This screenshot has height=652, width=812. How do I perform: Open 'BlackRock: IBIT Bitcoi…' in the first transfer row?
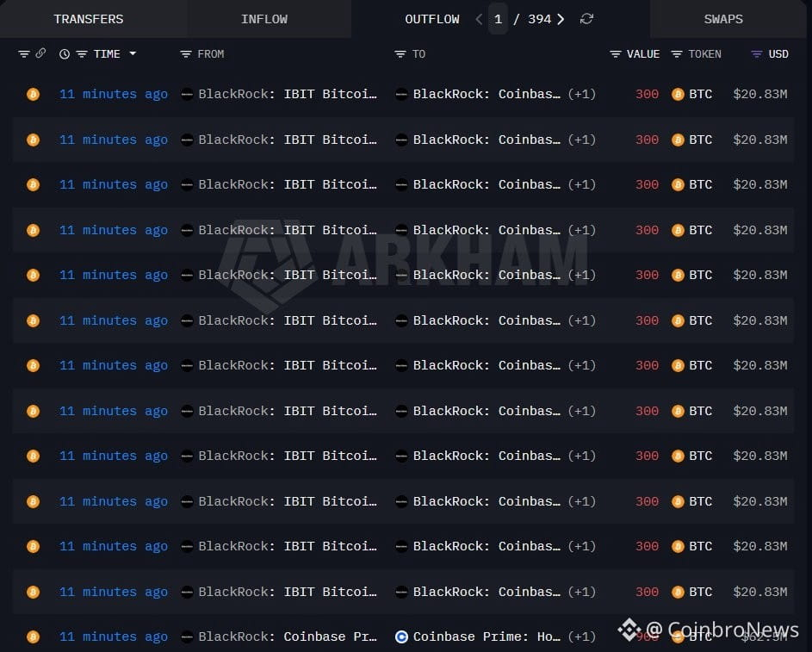(x=288, y=94)
